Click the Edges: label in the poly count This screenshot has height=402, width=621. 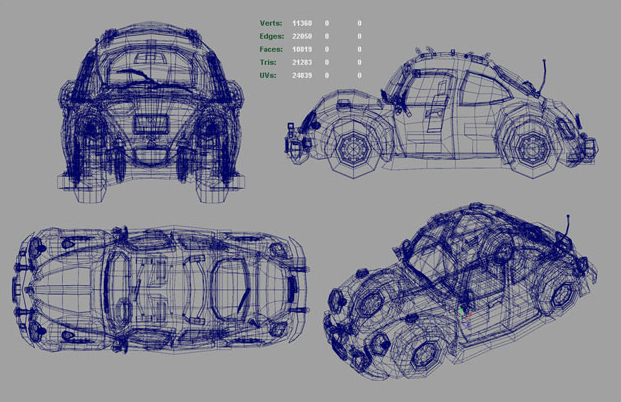pos(272,36)
